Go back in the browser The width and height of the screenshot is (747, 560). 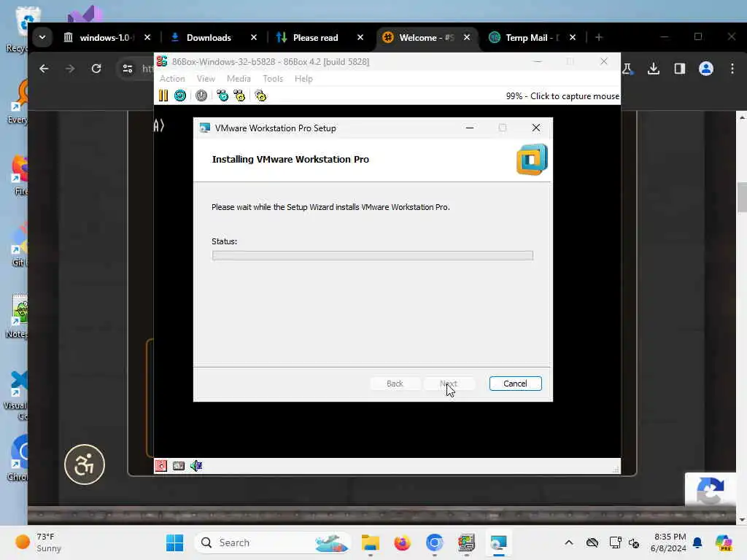44,69
